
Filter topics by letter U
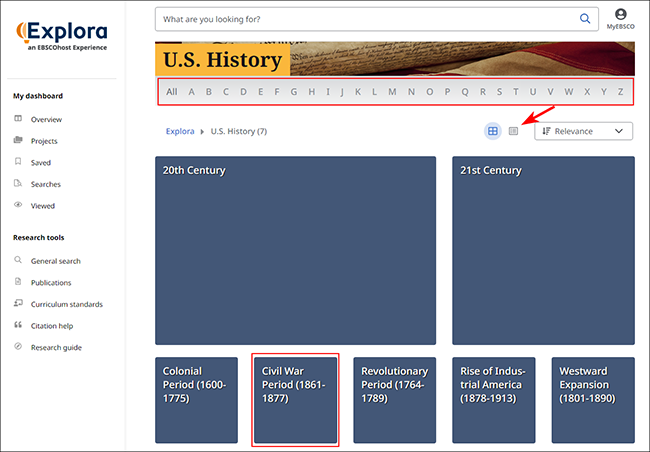pos(533,92)
